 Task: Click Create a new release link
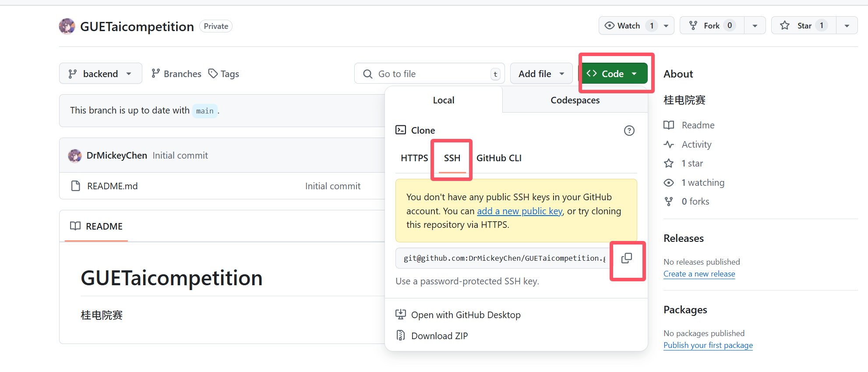click(x=699, y=274)
